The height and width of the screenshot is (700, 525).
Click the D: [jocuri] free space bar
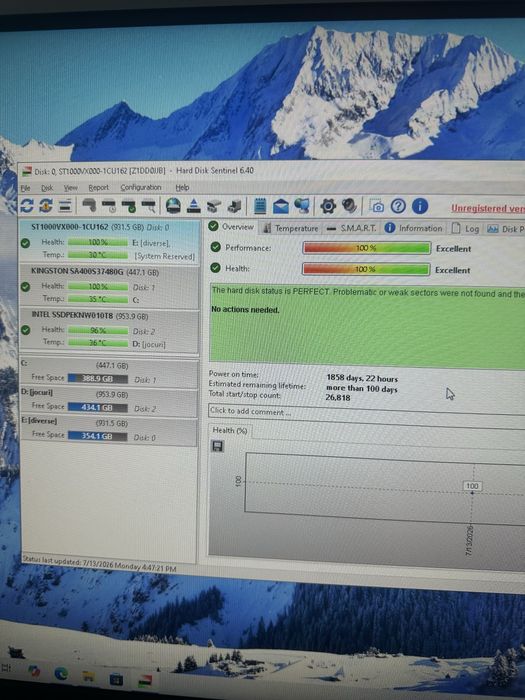click(97, 408)
